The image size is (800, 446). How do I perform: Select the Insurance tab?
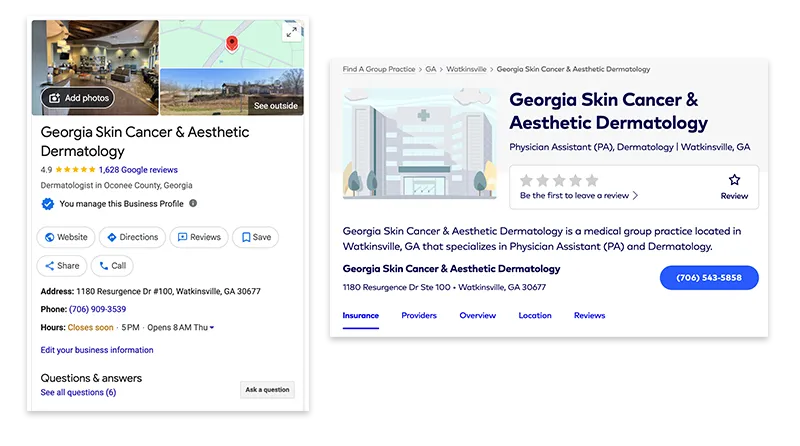(361, 315)
